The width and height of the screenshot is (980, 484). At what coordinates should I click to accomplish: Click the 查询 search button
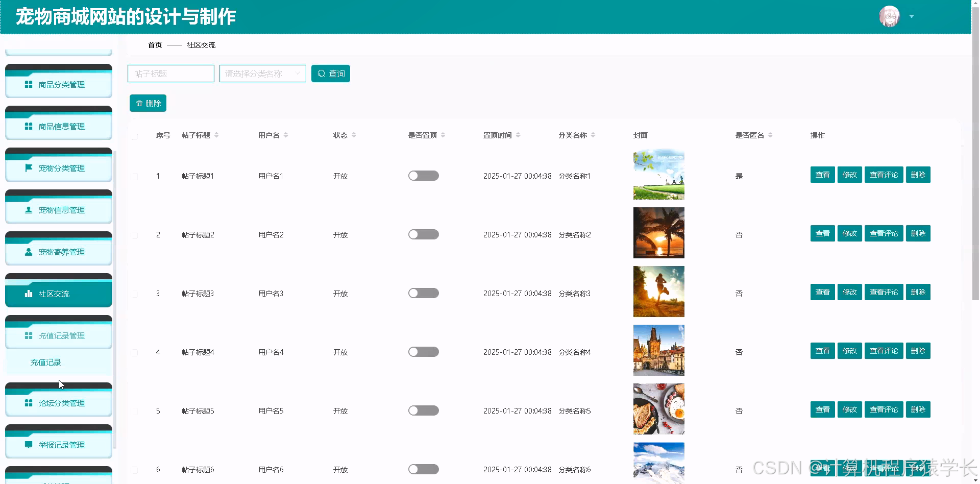[x=331, y=74]
